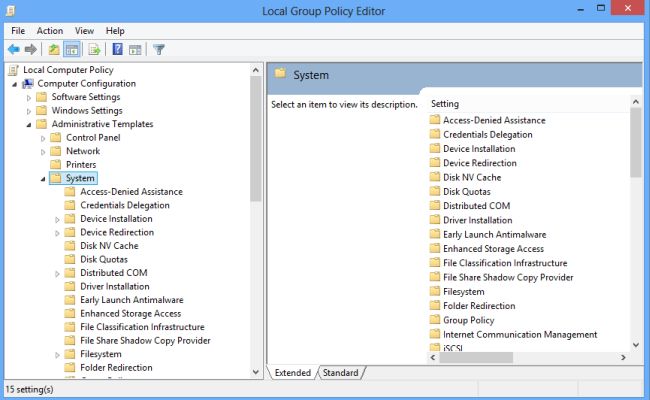The width and height of the screenshot is (650, 400).
Task: Select Credentials Delegation in tree
Action: tap(125, 205)
